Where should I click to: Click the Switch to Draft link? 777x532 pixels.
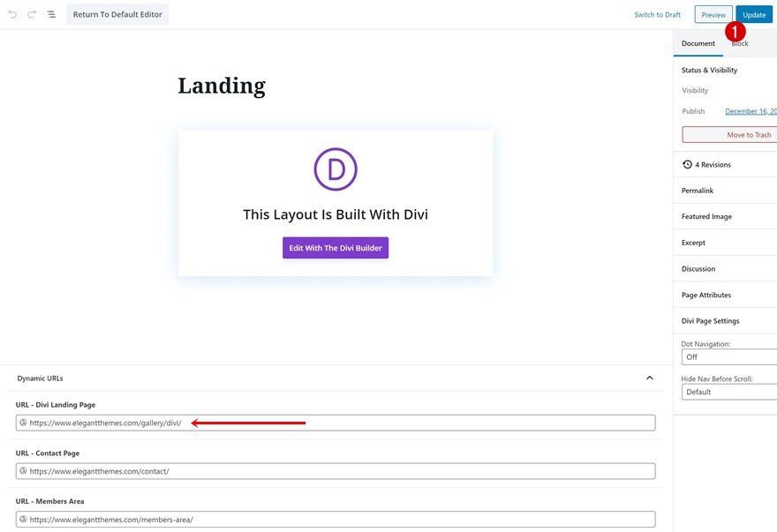(x=657, y=14)
